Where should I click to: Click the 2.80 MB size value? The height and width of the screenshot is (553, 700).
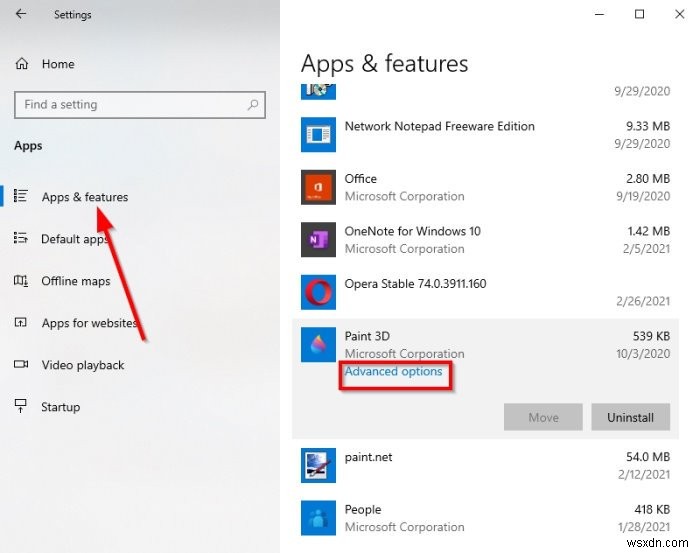click(648, 179)
